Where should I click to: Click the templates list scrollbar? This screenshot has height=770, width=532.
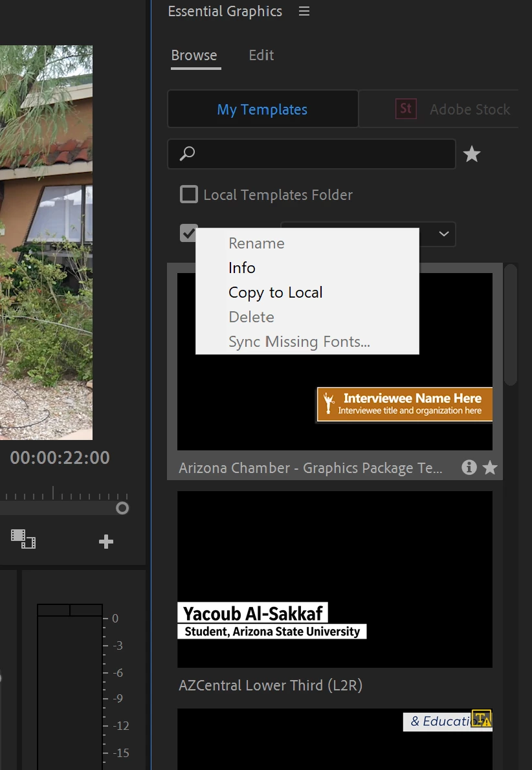pos(511,325)
